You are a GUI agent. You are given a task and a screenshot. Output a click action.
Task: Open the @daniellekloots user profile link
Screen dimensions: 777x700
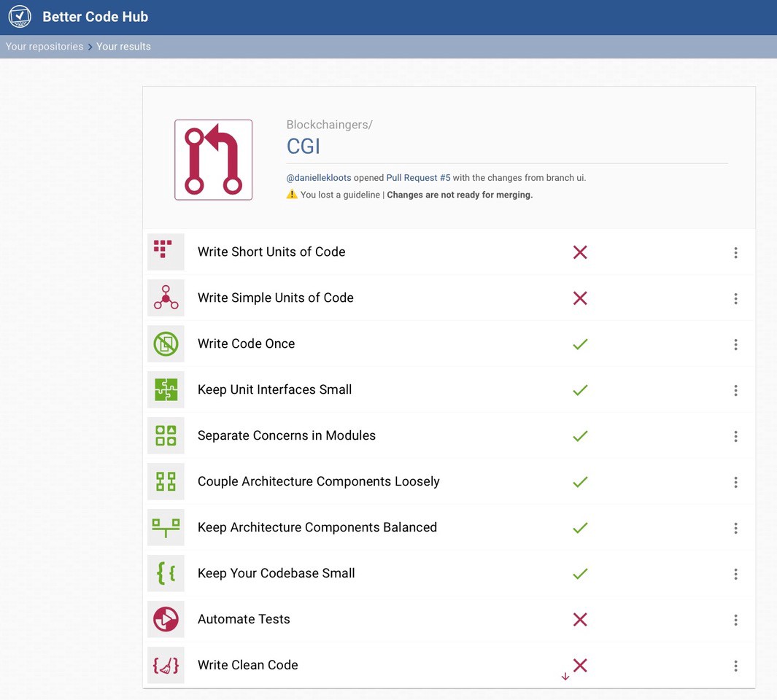click(318, 178)
